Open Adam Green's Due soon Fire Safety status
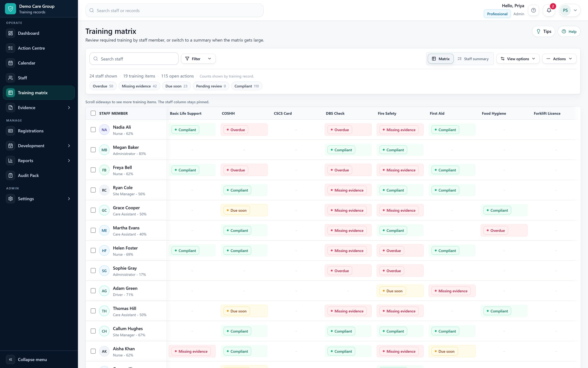 pos(392,291)
